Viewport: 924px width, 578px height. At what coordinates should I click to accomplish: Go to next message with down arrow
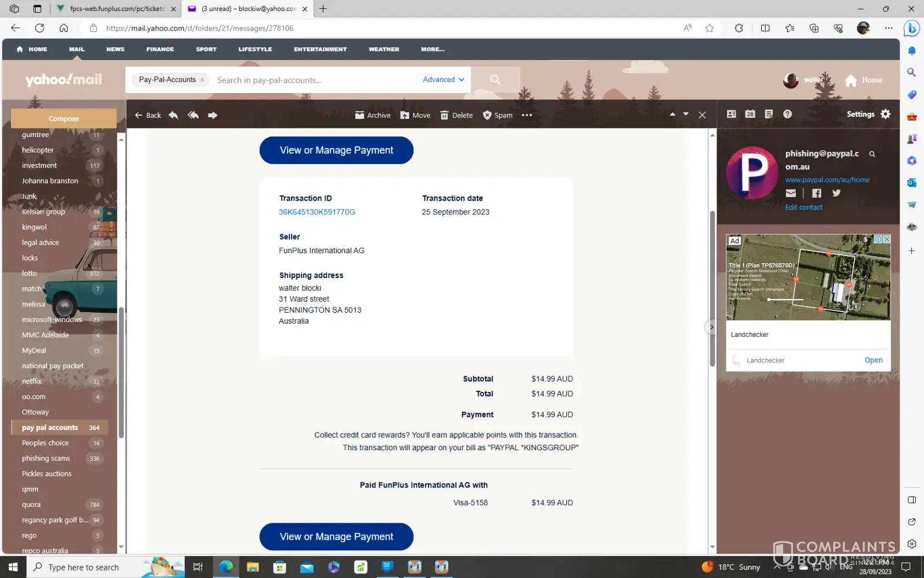(685, 114)
